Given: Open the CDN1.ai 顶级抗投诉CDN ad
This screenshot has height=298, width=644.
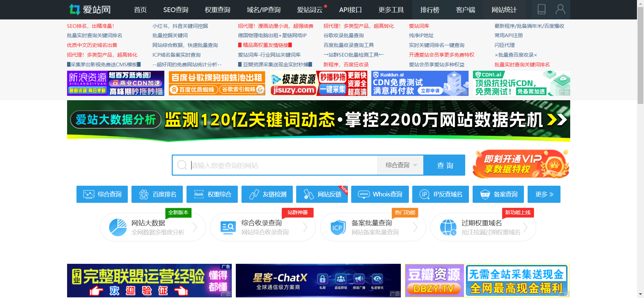Looking at the screenshot, I should [x=522, y=83].
